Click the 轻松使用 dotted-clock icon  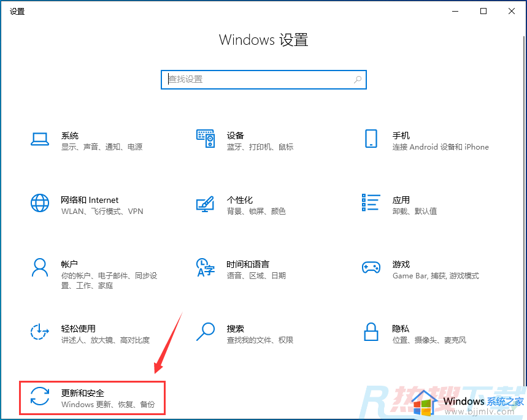40,332
